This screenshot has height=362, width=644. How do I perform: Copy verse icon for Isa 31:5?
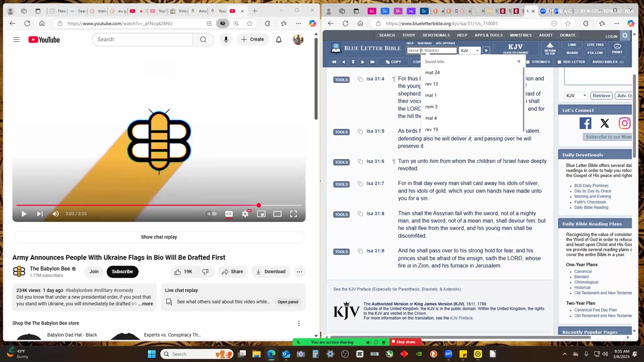click(360, 131)
